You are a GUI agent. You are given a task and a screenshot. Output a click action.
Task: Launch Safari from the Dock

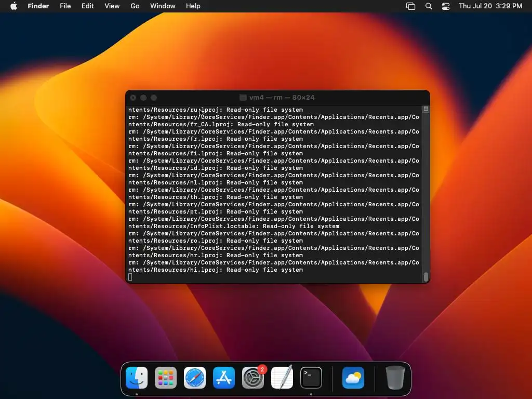click(x=195, y=378)
